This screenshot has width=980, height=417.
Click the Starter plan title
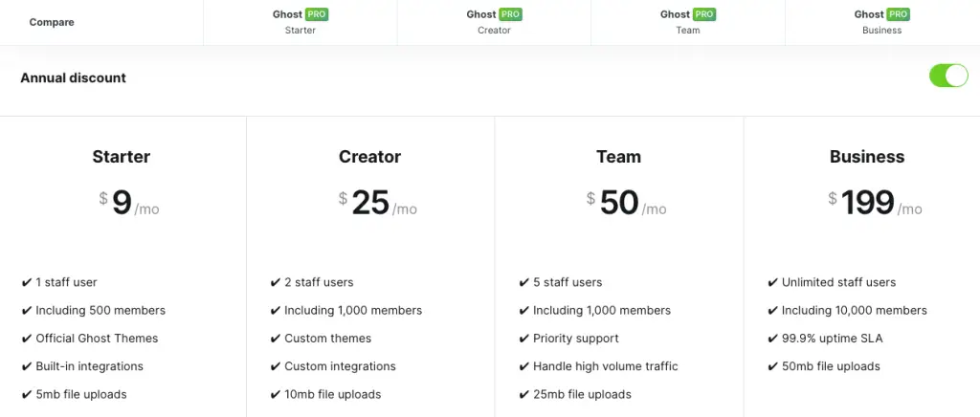122,156
